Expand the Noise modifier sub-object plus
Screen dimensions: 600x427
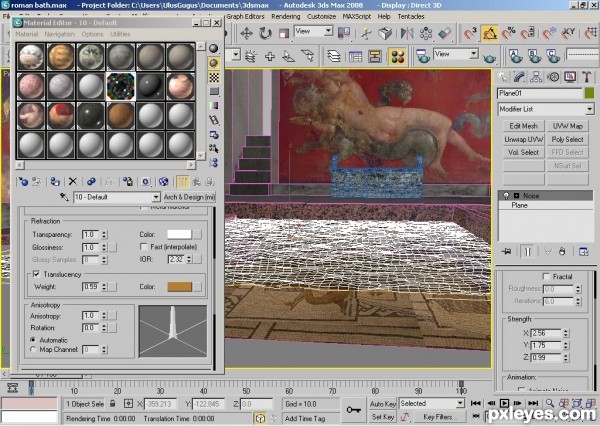click(x=516, y=196)
